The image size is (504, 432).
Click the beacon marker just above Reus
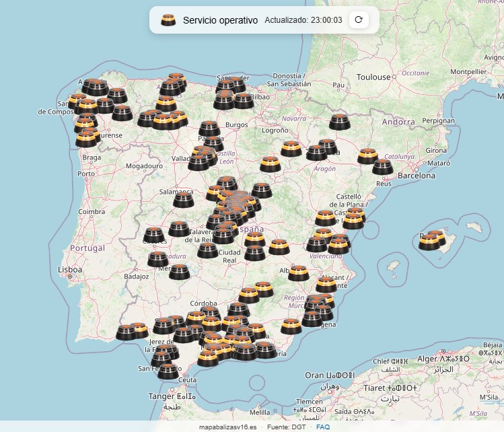point(382,166)
